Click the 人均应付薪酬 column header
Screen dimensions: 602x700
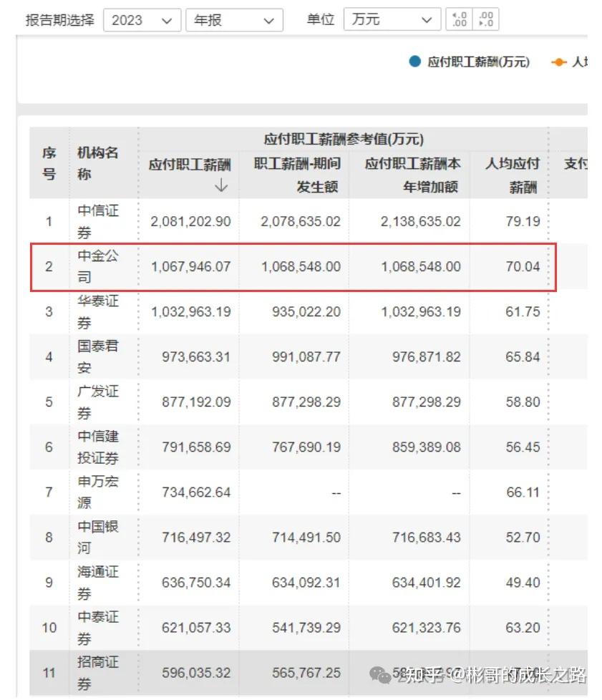coord(513,175)
